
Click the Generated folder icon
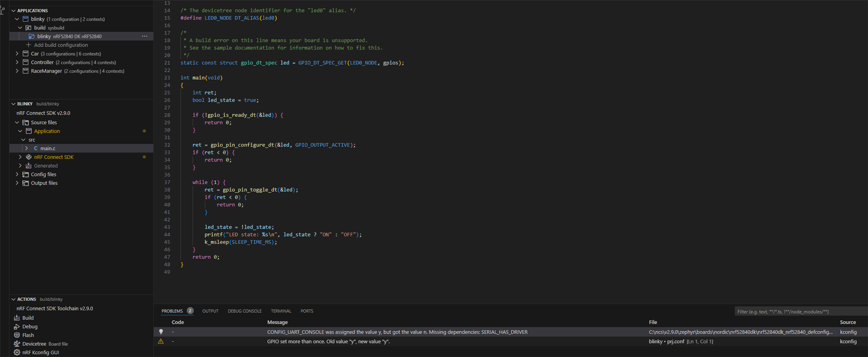(29, 166)
